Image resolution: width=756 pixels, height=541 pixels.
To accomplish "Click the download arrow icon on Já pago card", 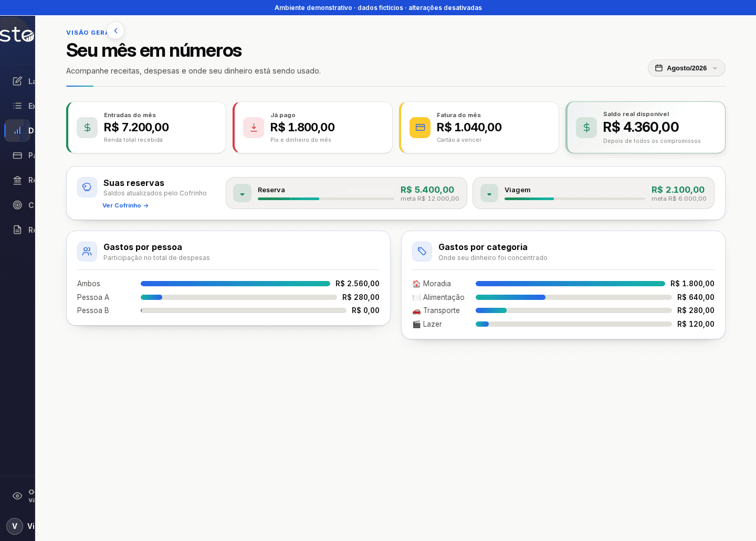I will [x=254, y=128].
